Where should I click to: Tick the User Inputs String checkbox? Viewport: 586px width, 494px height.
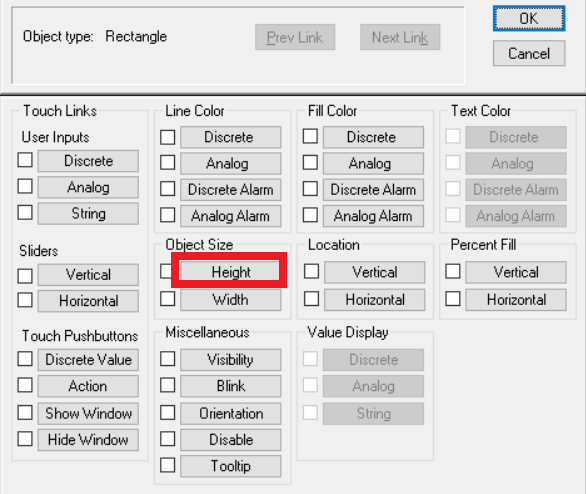coord(25,212)
